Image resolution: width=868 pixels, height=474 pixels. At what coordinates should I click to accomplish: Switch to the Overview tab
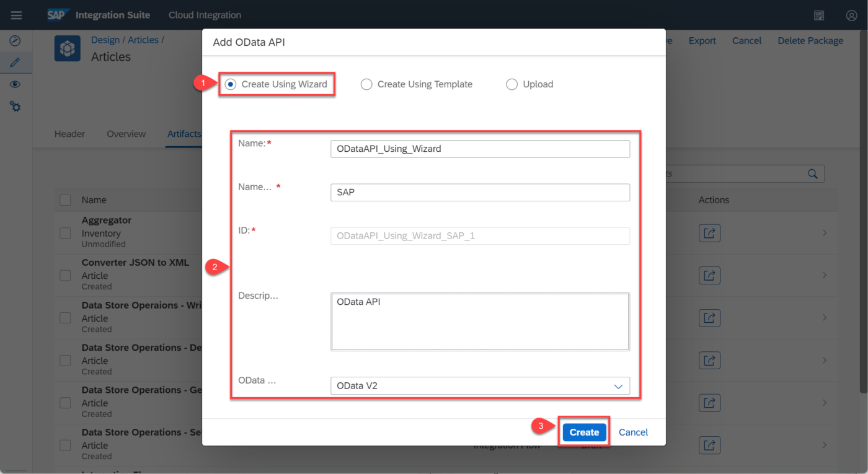(126, 134)
